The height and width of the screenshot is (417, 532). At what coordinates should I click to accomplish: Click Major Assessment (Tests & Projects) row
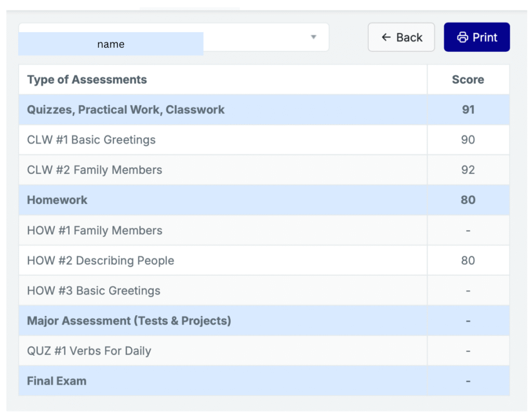(129, 321)
